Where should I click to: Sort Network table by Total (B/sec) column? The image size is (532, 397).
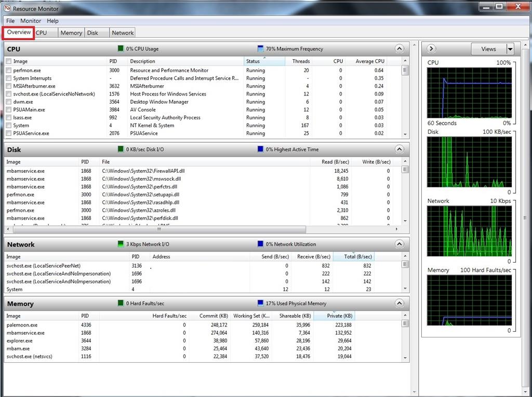[x=353, y=257]
